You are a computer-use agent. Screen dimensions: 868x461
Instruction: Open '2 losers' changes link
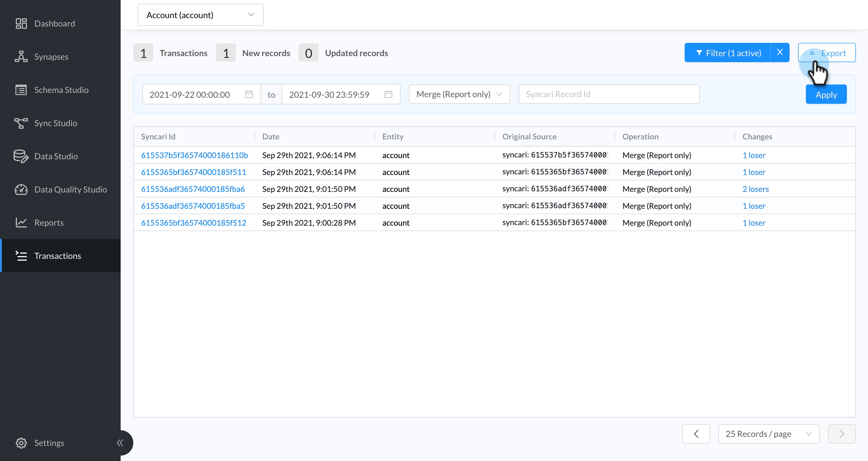click(x=756, y=189)
